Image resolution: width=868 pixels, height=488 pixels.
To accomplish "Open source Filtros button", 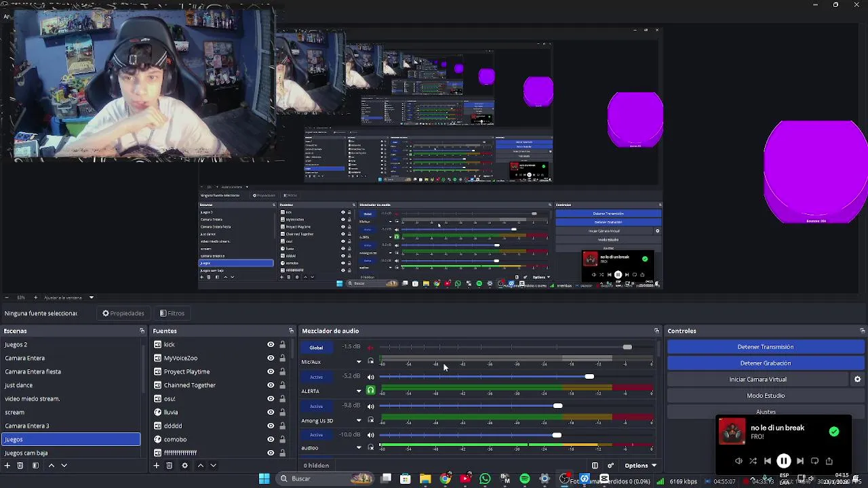I will (x=172, y=314).
